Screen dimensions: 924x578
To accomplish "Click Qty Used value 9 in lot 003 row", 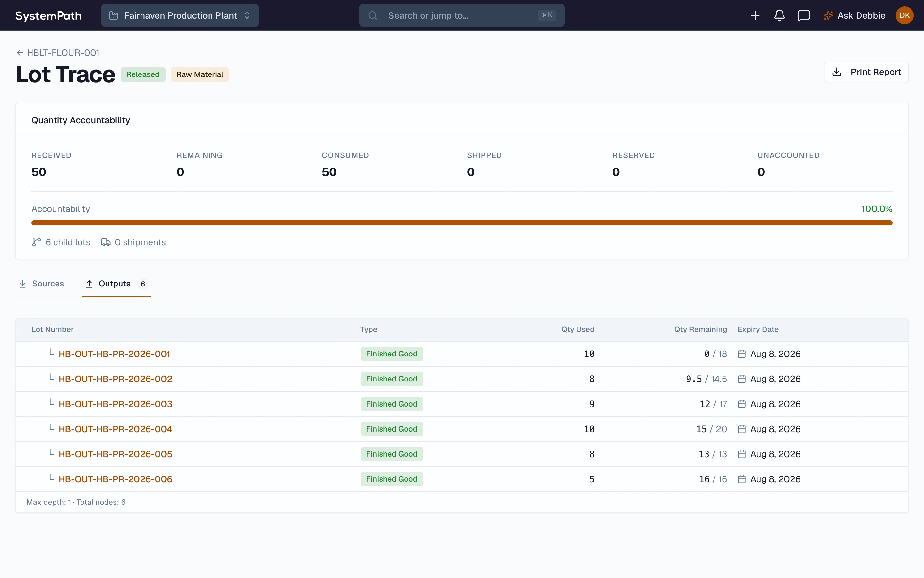I will (x=592, y=404).
